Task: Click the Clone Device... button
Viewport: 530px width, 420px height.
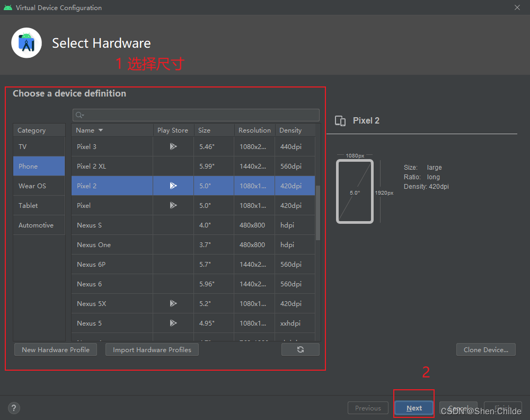Action: 485,349
